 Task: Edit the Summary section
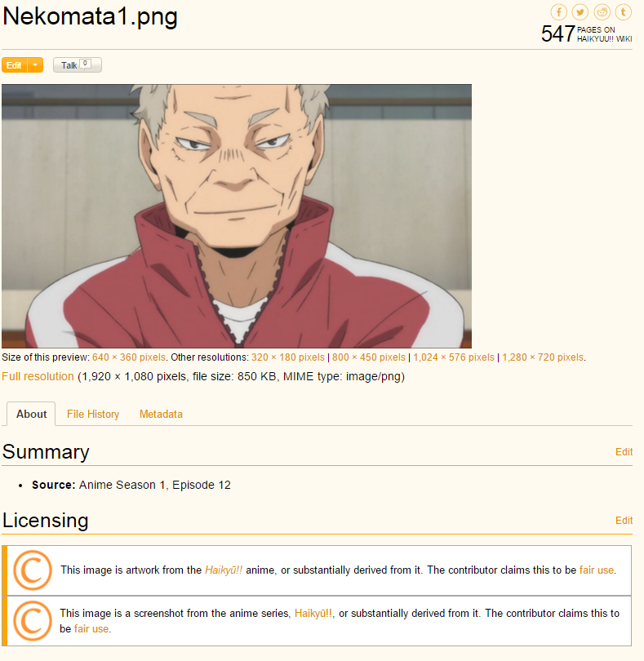pos(624,452)
